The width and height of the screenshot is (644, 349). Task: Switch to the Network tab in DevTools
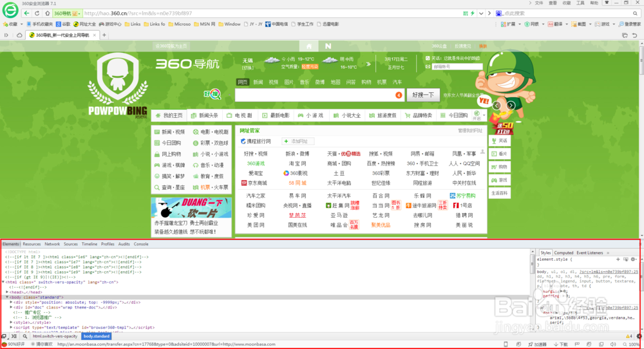click(52, 244)
